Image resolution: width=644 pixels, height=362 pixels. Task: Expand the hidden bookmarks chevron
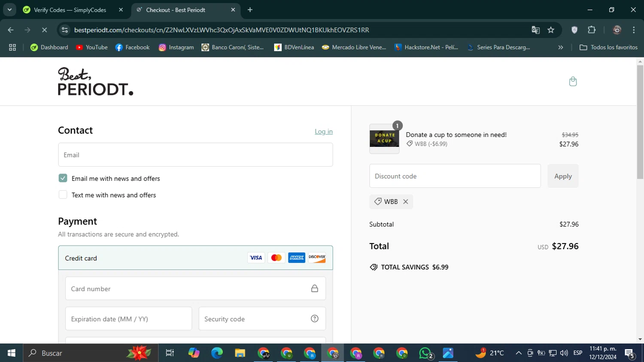point(560,47)
